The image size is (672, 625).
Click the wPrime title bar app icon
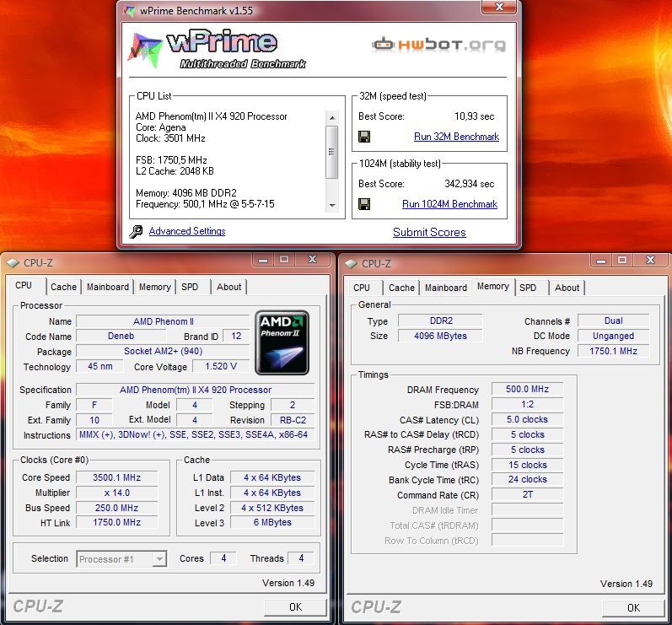click(129, 10)
